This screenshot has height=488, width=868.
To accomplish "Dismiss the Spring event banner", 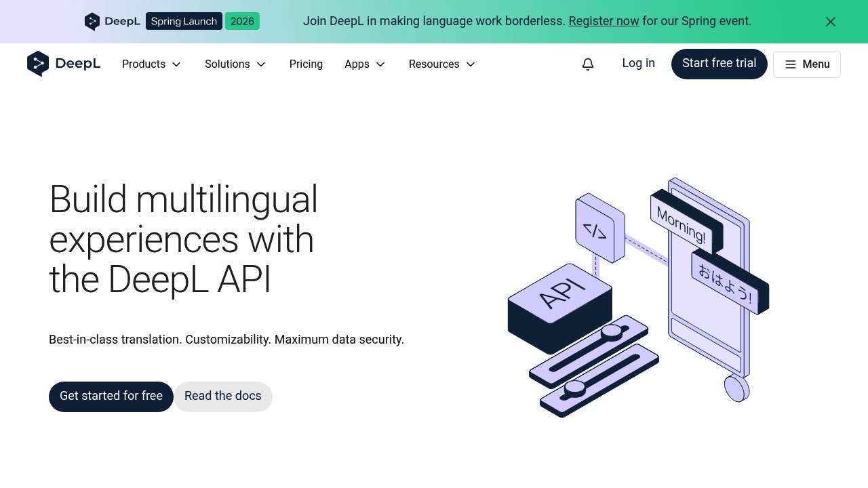I will click(x=830, y=21).
